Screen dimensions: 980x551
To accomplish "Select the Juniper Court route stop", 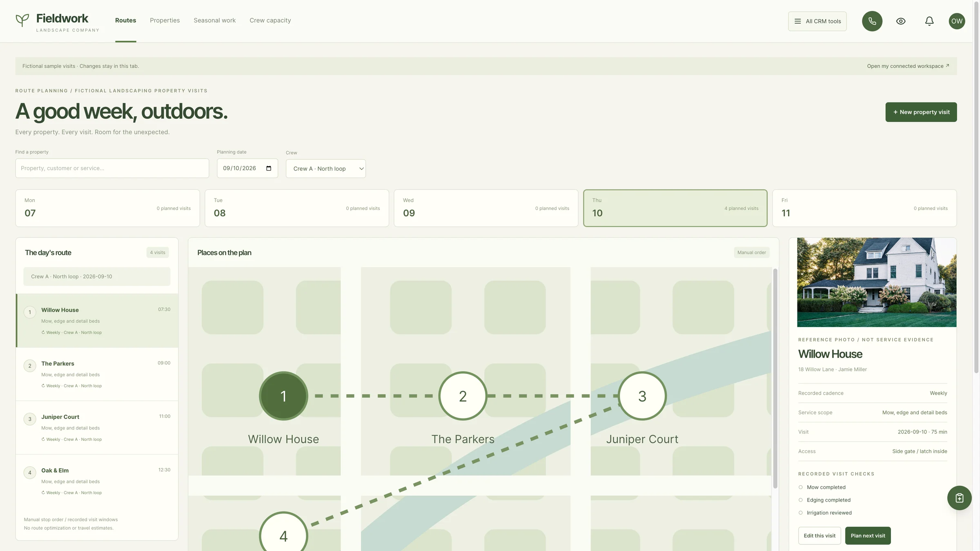I will (97, 428).
